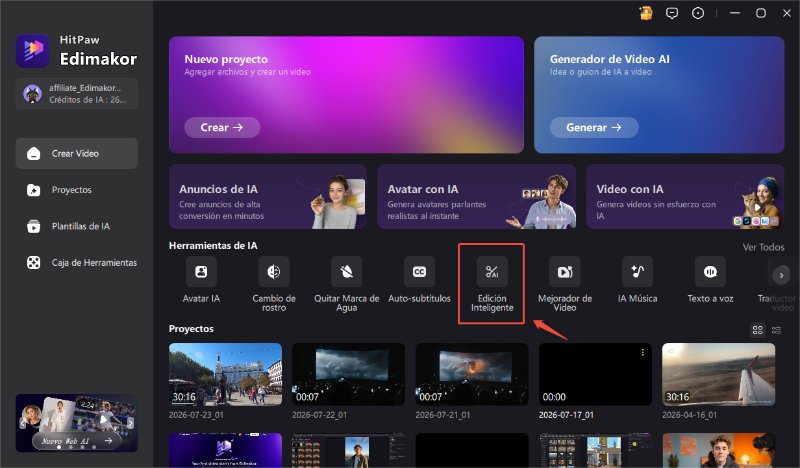Viewport: 800px width, 468px height.
Task: Click the circular record icon in title bar
Action: [x=698, y=13]
